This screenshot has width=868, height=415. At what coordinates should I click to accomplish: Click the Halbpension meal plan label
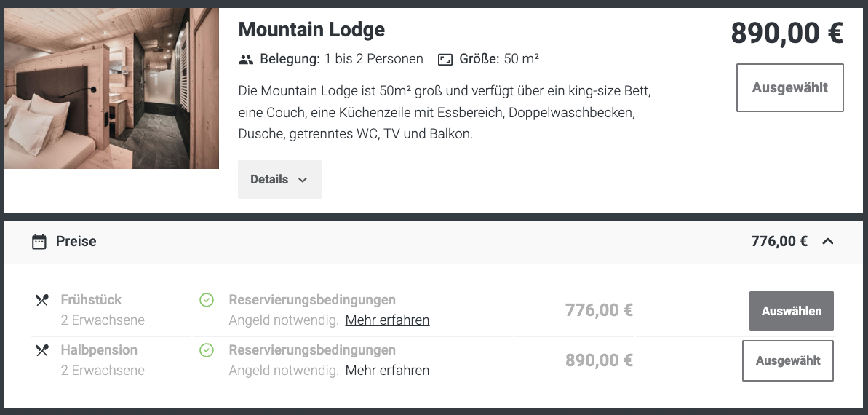(99, 350)
